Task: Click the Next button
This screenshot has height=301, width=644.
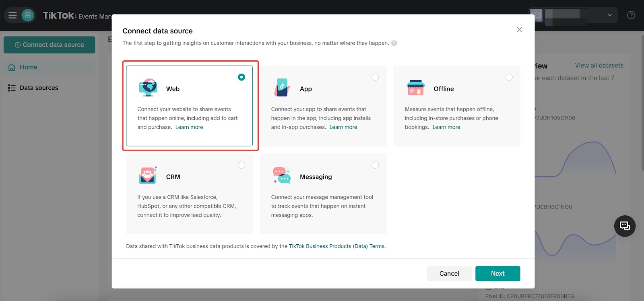Action: [x=497, y=274]
